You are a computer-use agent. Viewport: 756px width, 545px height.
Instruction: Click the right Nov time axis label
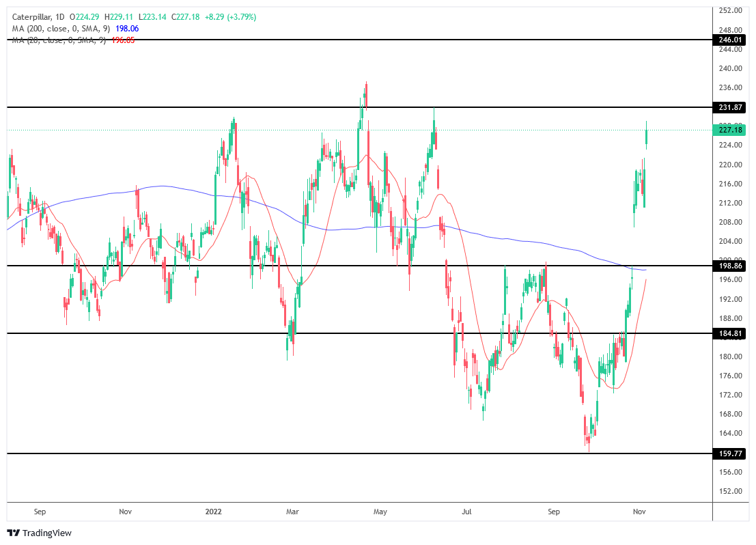[639, 512]
